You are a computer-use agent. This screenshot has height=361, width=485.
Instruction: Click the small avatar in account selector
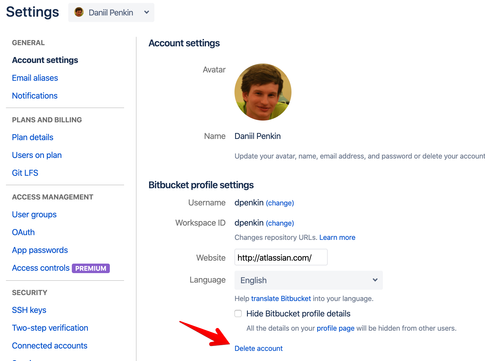(x=79, y=12)
